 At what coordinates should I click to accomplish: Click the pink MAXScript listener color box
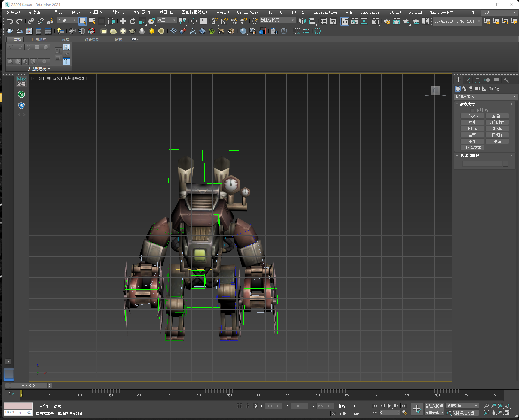pyautogui.click(x=18, y=406)
